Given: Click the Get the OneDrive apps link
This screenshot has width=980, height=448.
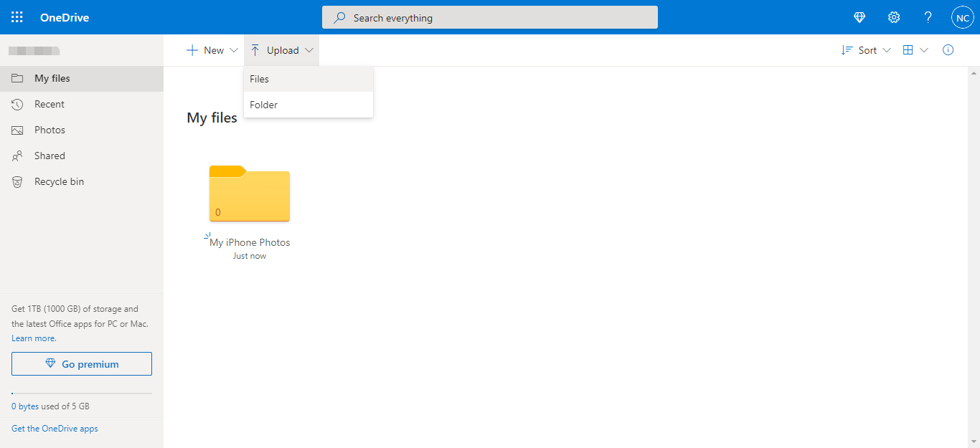Looking at the screenshot, I should coord(54,428).
